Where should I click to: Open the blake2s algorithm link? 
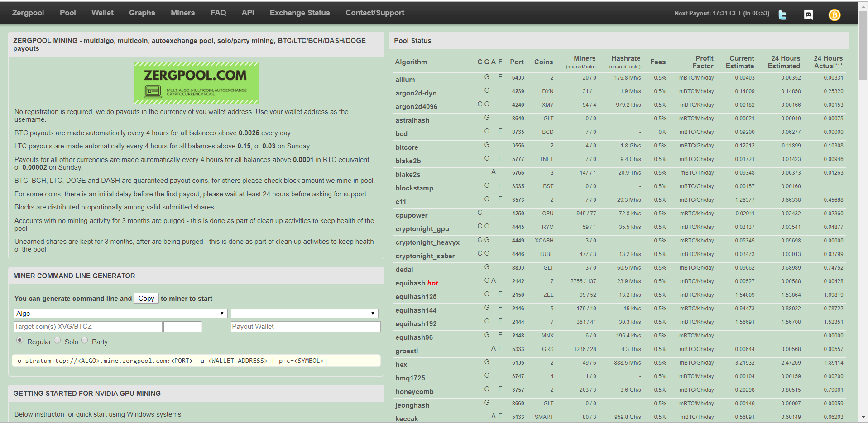pos(408,175)
